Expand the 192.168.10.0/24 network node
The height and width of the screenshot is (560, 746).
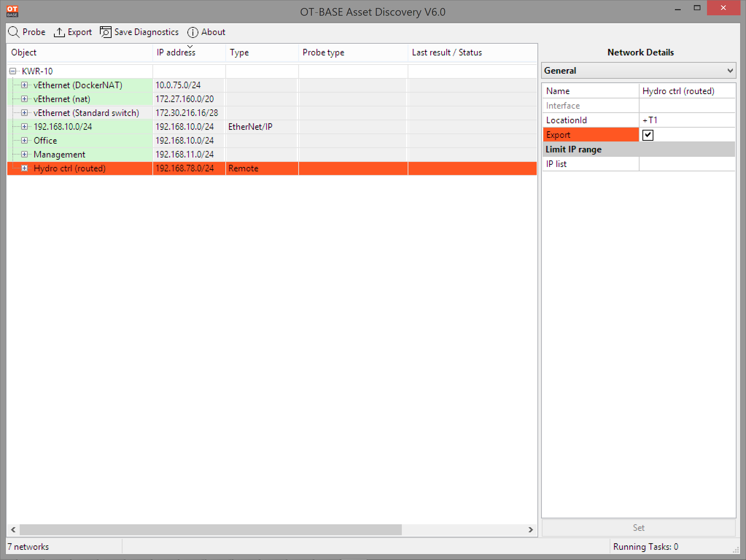pyautogui.click(x=24, y=127)
